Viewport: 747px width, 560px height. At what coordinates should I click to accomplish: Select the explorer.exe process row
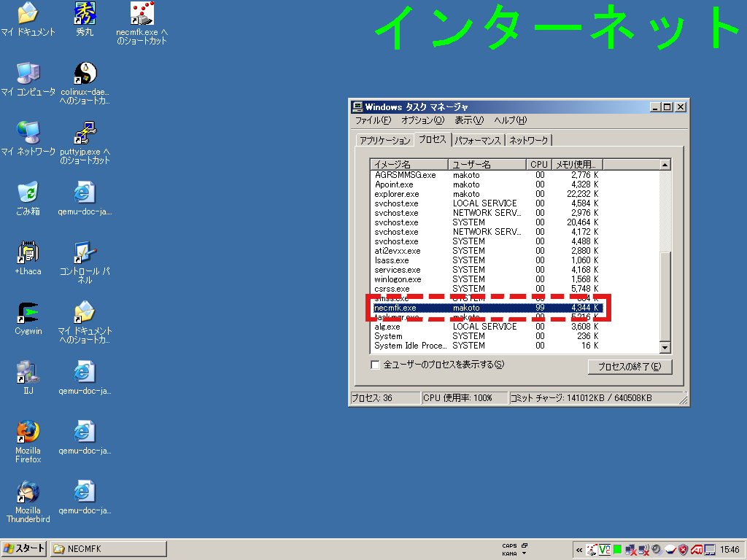[486, 194]
